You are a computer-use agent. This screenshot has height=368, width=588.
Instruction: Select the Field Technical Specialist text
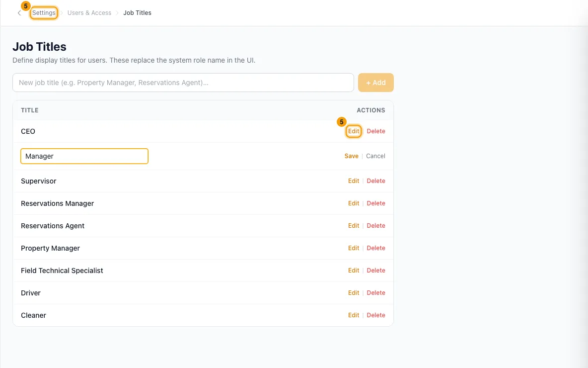pyautogui.click(x=62, y=271)
